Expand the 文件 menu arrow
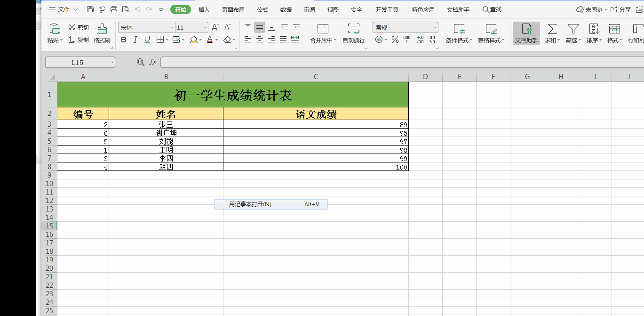Image resolution: width=644 pixels, height=316 pixels. [75, 9]
